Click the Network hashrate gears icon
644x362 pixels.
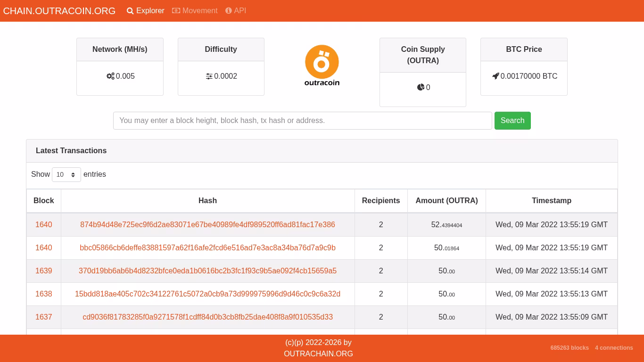(110, 76)
